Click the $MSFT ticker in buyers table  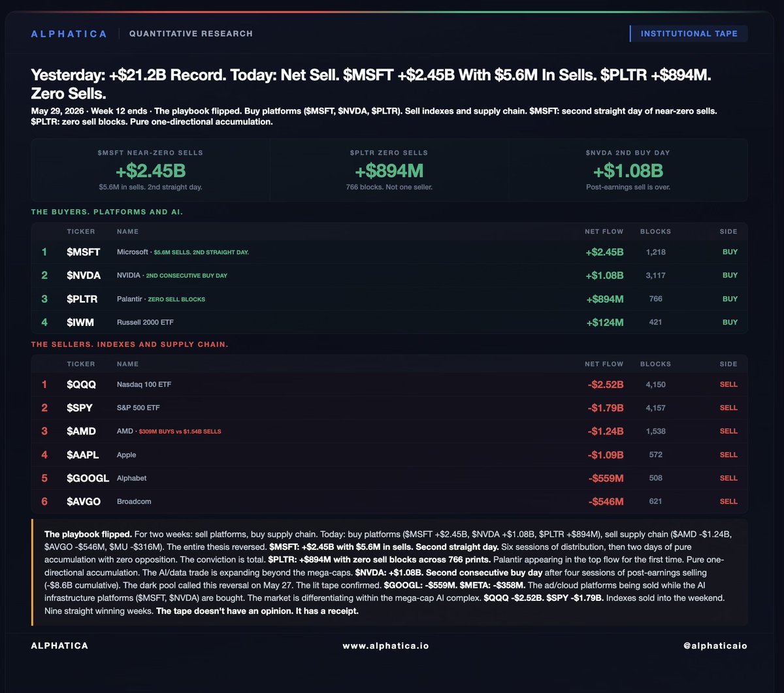point(83,252)
